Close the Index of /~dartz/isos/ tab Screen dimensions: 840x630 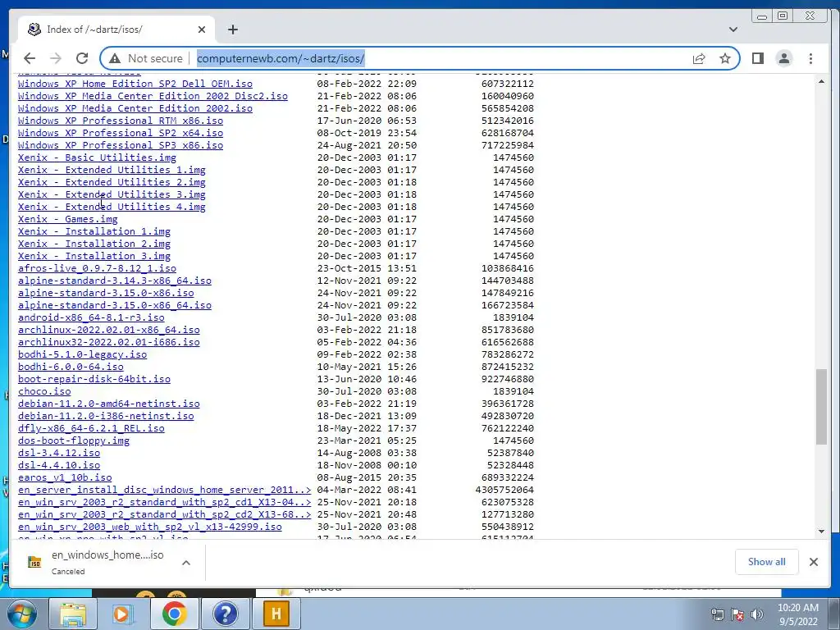coord(202,30)
